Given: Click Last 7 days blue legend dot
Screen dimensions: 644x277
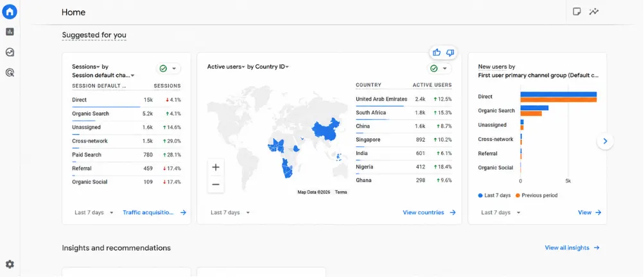Looking at the screenshot, I should pyautogui.click(x=480, y=196).
